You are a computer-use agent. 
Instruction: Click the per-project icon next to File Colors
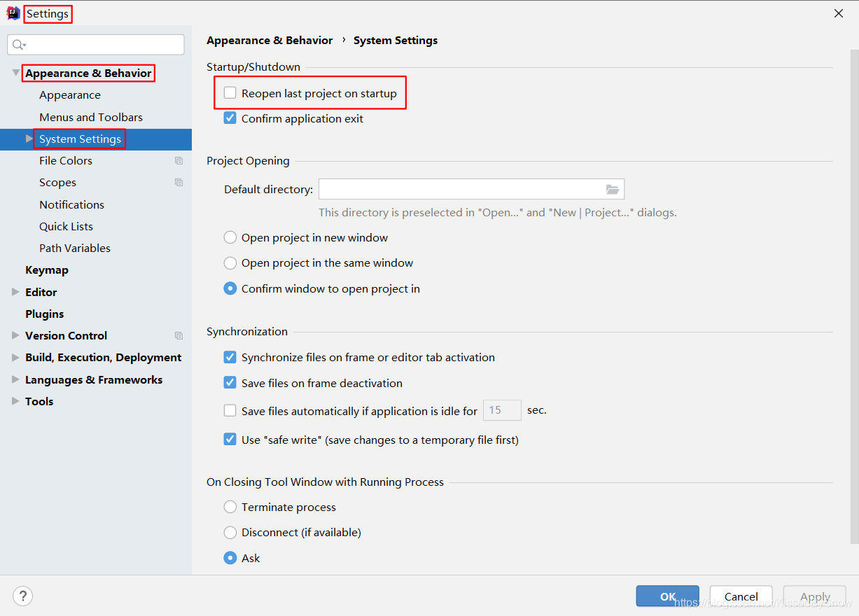pos(179,161)
